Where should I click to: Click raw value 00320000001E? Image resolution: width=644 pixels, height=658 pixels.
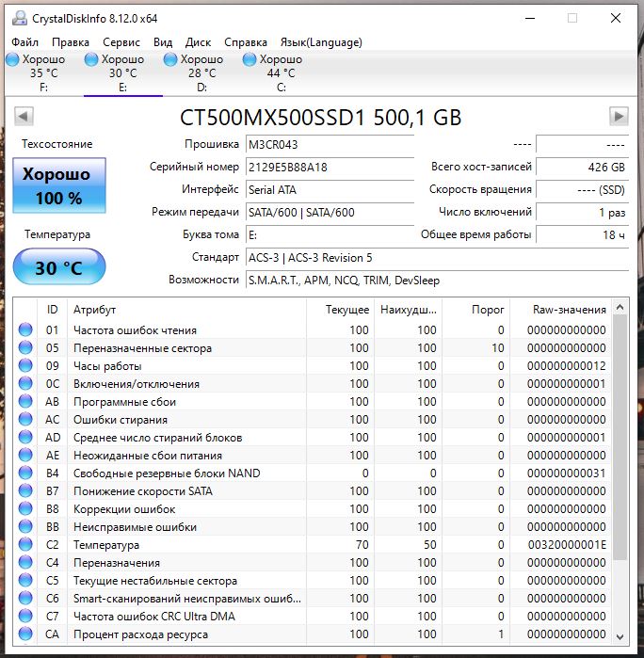tap(567, 545)
